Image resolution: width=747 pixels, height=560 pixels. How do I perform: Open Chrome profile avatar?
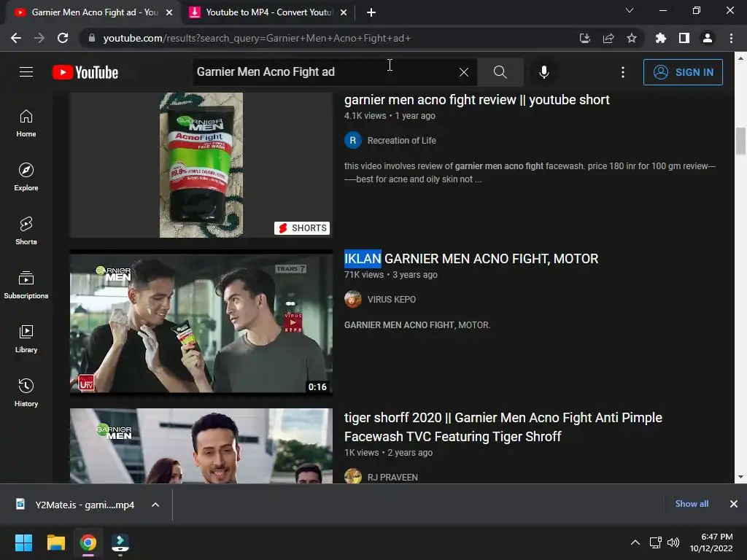(708, 38)
